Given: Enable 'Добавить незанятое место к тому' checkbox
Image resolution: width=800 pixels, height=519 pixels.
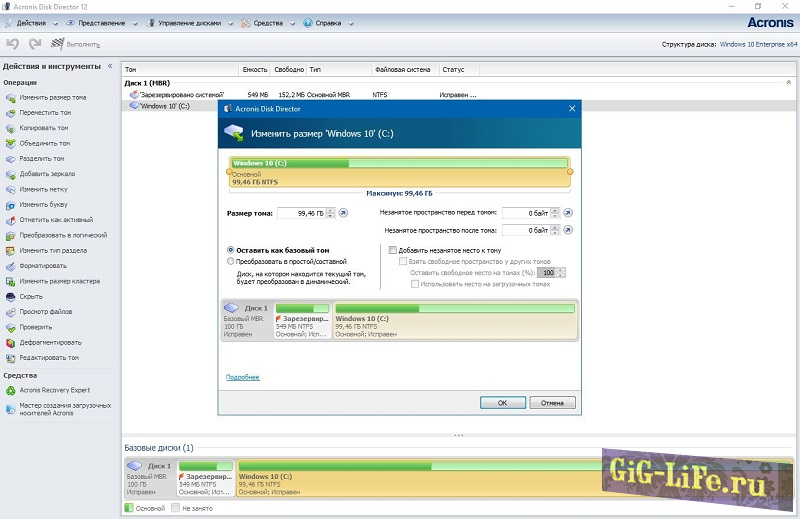Looking at the screenshot, I should point(393,250).
